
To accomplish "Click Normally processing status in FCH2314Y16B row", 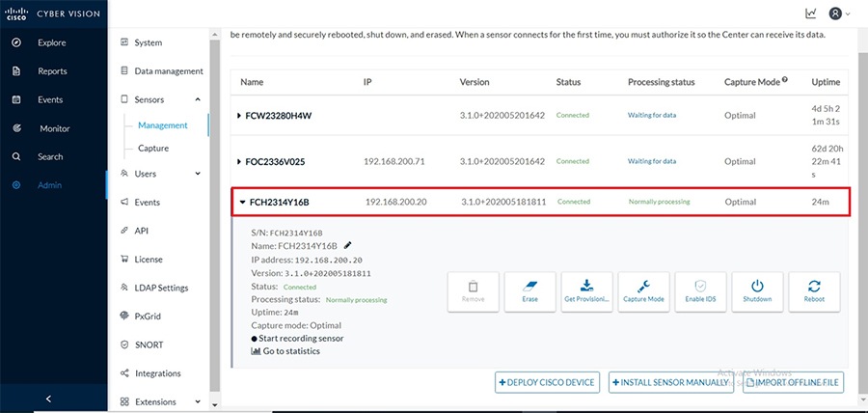I will pos(660,202).
